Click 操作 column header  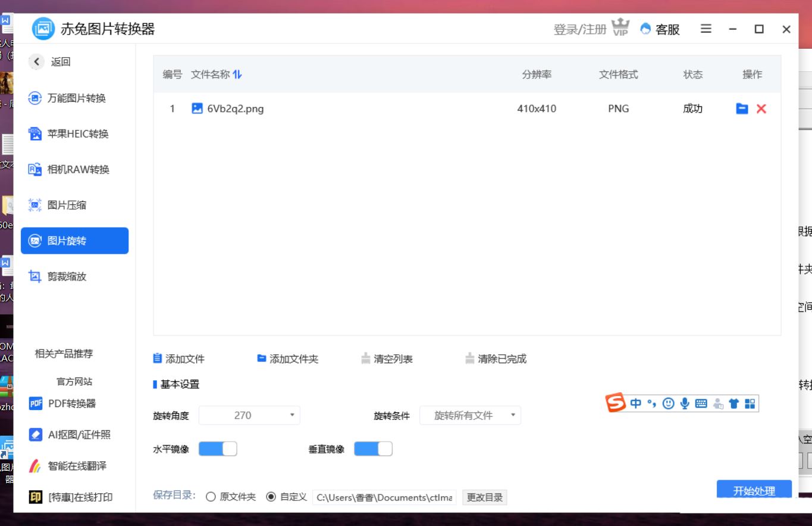point(752,74)
